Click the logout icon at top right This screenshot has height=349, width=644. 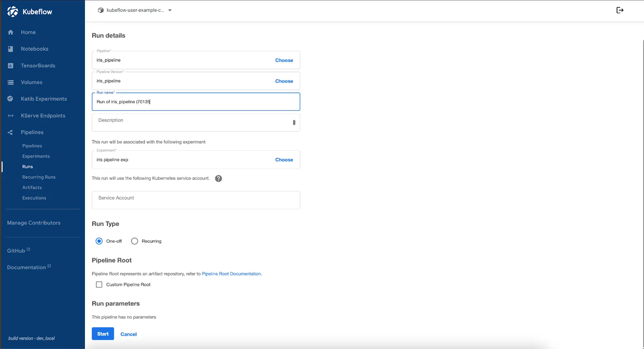click(x=620, y=10)
